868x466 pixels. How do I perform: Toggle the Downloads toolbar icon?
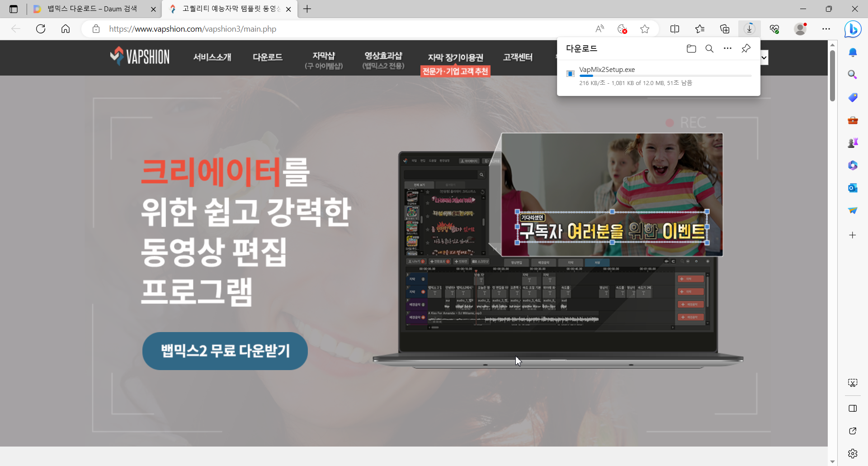click(749, 29)
